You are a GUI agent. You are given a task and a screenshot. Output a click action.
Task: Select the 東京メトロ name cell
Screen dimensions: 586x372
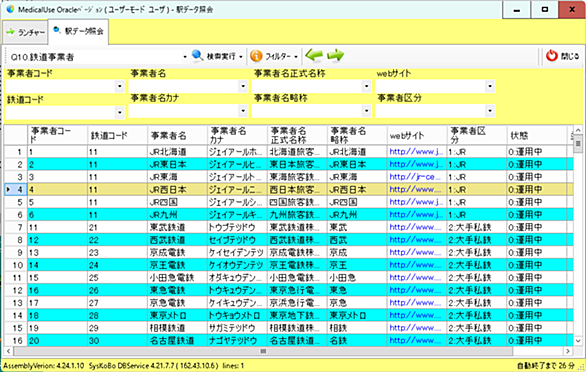(178, 316)
